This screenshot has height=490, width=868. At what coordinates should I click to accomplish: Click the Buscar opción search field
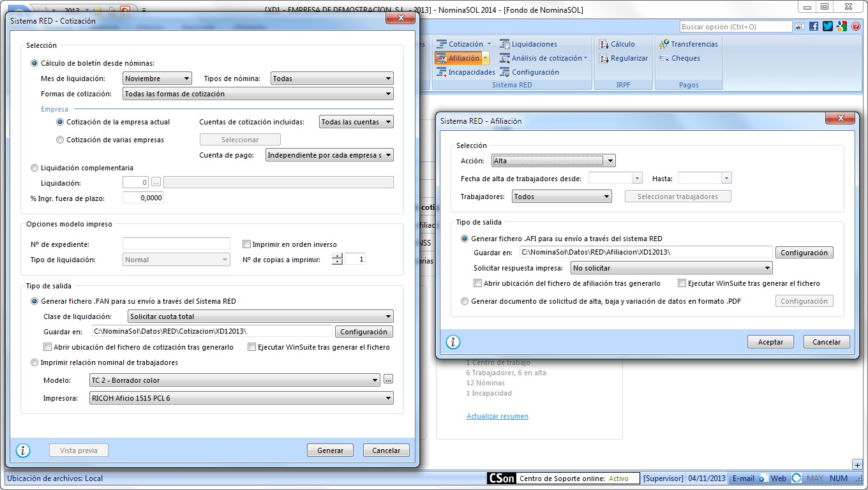(x=735, y=27)
